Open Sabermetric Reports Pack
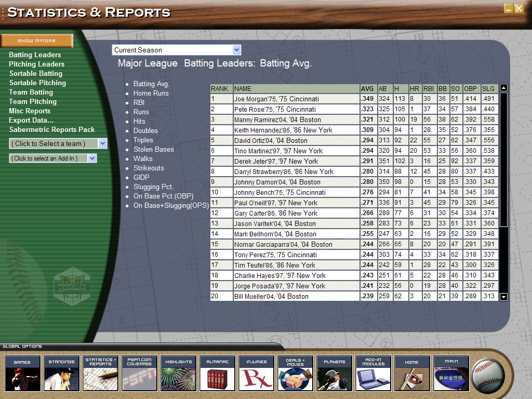The width and height of the screenshot is (532, 399). 52,129
